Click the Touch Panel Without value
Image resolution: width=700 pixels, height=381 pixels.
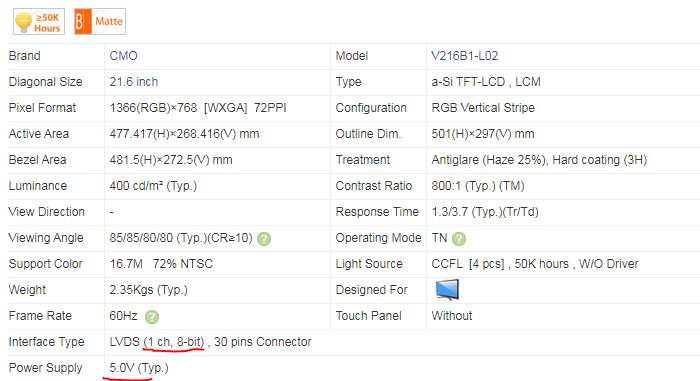pos(452,316)
